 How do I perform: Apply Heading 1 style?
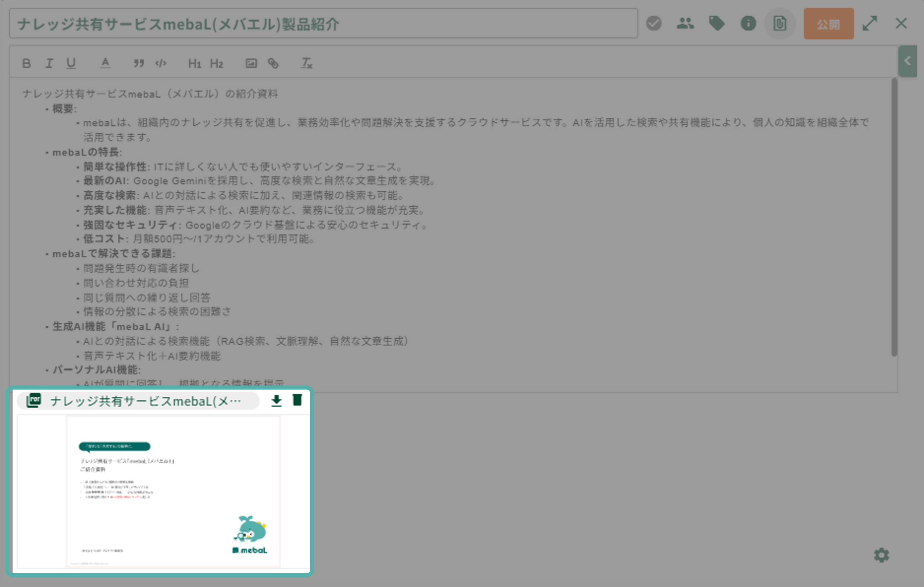[195, 63]
